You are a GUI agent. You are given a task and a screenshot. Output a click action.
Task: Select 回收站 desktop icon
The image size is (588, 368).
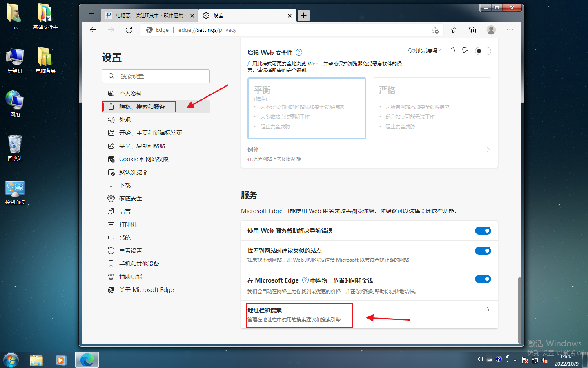(x=15, y=148)
